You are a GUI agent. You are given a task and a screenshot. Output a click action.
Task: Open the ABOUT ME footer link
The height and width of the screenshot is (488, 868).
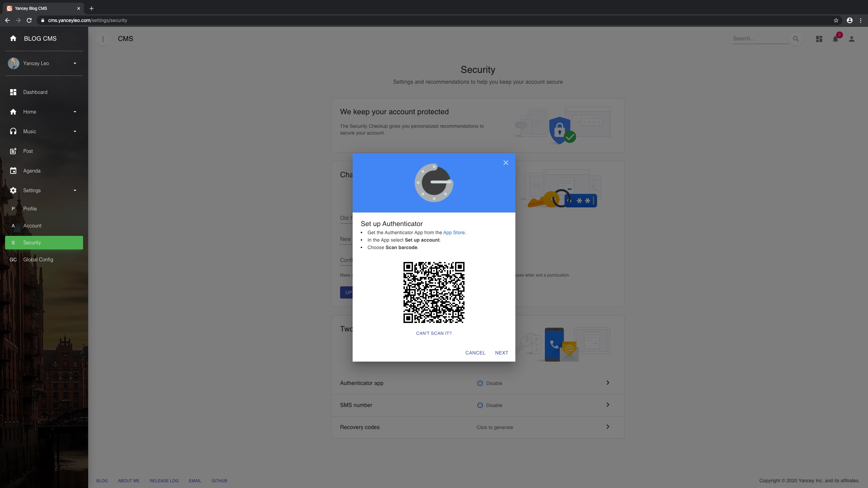click(129, 481)
